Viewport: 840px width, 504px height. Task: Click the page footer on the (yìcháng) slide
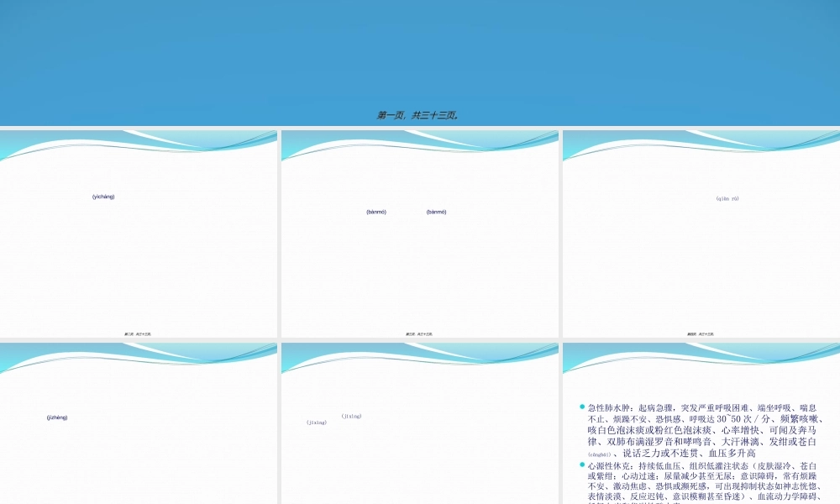coord(138,333)
